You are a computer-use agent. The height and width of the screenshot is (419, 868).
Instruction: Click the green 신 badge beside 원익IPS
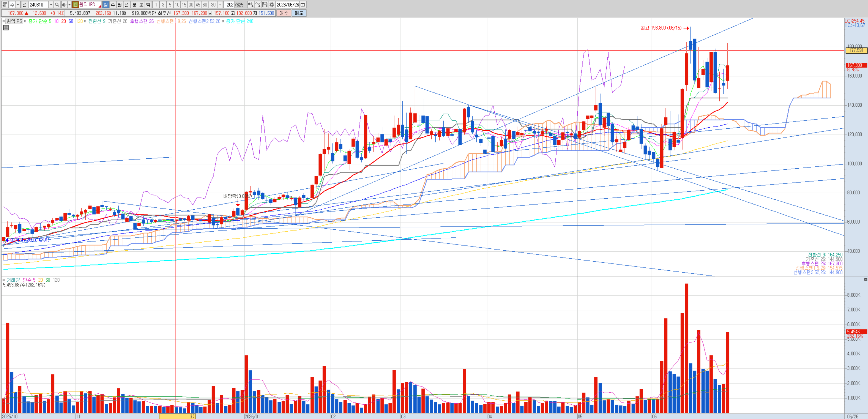coord(75,5)
